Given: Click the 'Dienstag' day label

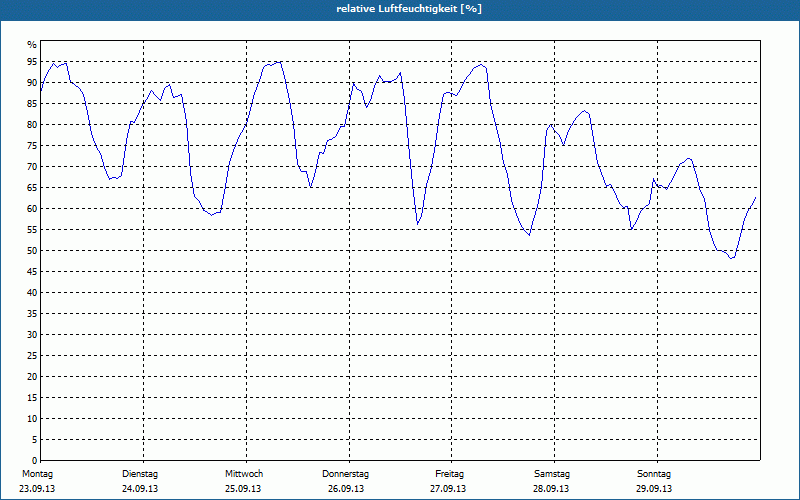Looking at the screenshot, I should click(140, 474).
